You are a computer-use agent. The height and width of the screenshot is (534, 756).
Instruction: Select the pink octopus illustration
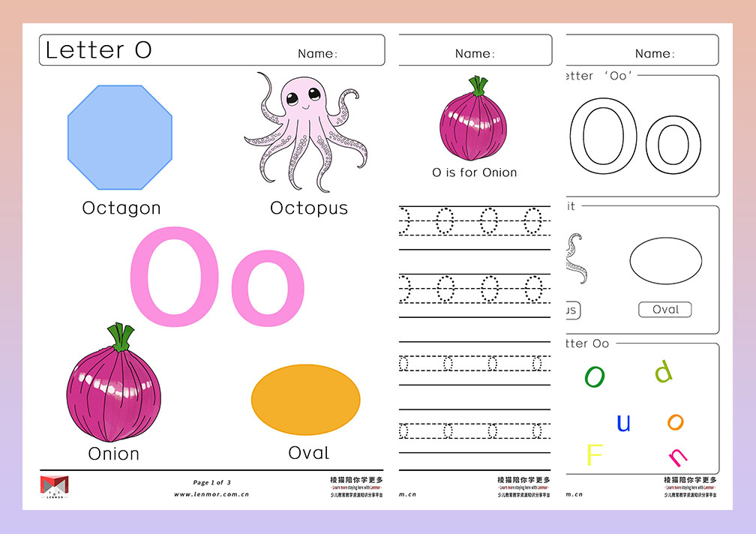click(x=306, y=132)
